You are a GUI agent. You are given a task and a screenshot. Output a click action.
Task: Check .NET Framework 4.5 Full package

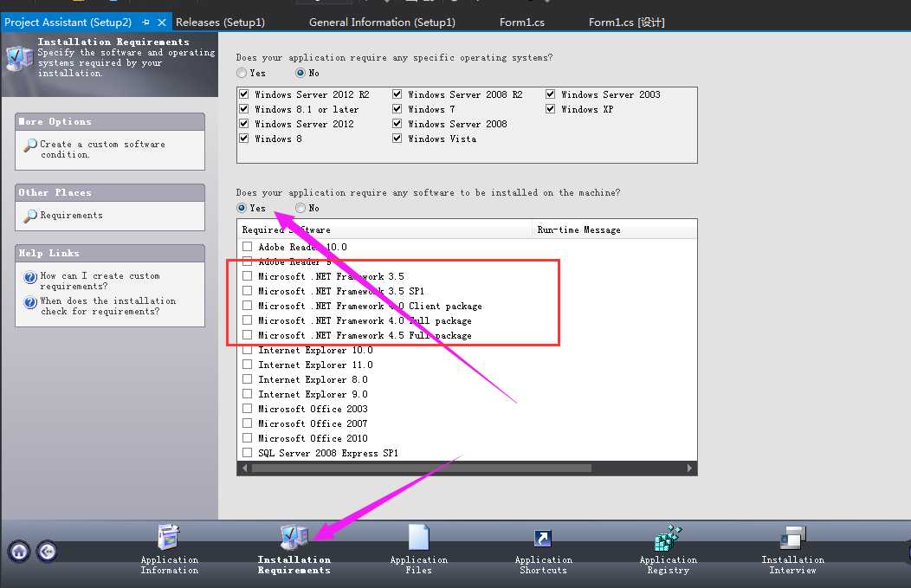coord(248,334)
